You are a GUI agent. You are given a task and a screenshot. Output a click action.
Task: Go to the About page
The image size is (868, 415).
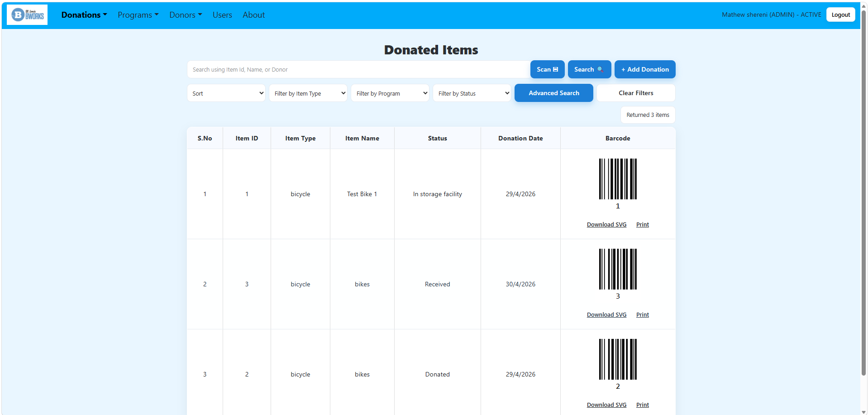[x=254, y=15]
